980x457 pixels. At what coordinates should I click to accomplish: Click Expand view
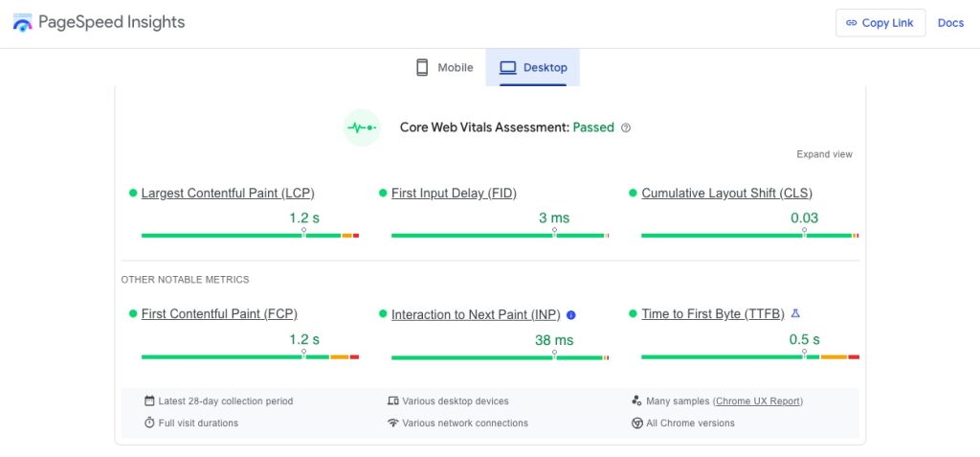click(x=824, y=154)
